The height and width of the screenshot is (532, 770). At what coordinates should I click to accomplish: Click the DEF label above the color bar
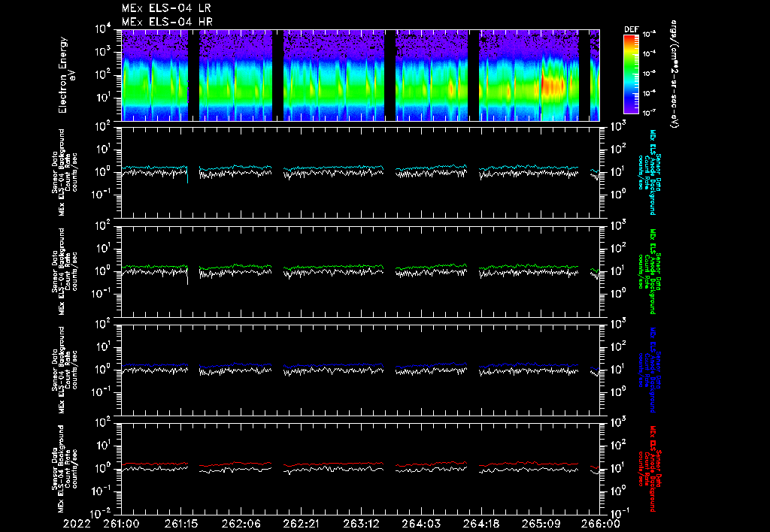[x=631, y=29]
